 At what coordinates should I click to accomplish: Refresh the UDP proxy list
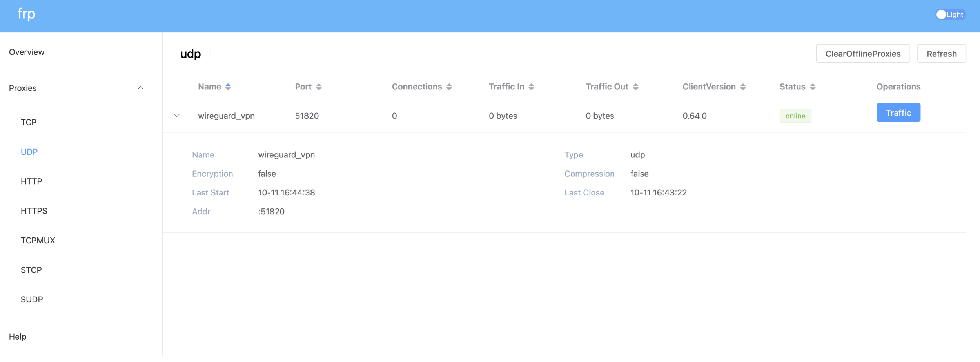coord(941,54)
